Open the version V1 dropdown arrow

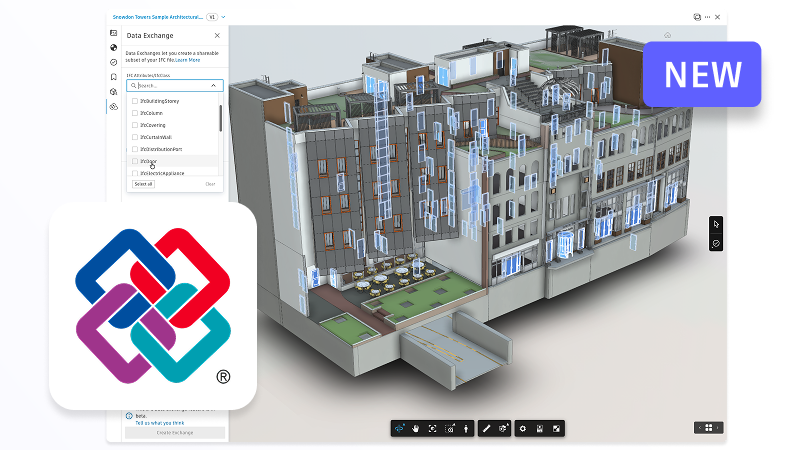[224, 17]
